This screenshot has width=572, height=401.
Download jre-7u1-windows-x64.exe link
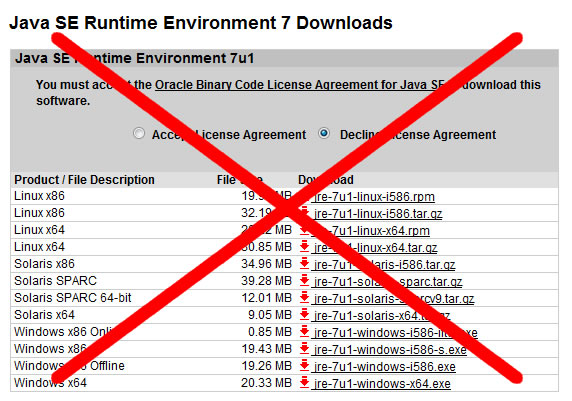pyautogui.click(x=382, y=384)
